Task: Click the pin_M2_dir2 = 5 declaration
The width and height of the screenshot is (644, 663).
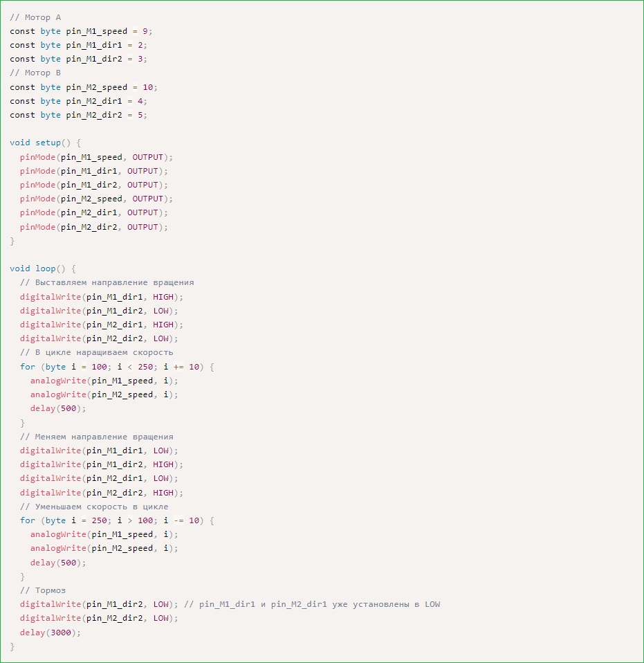Action: coord(78,115)
